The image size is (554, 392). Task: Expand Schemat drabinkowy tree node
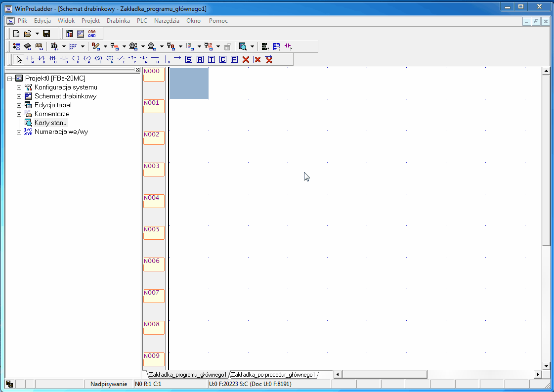19,96
